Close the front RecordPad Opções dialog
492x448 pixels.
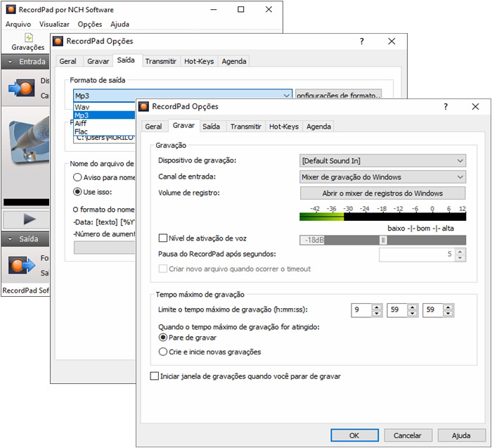(x=475, y=107)
